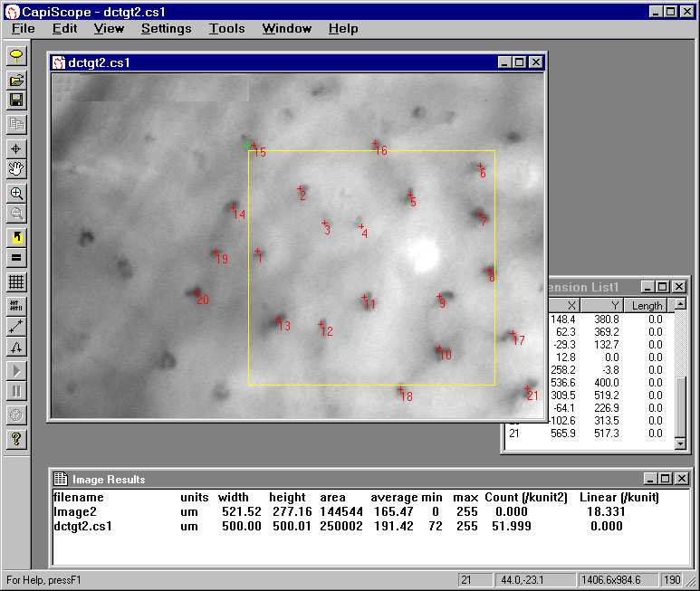Click the Image Results window title icon
700x591 pixels.
61,479
